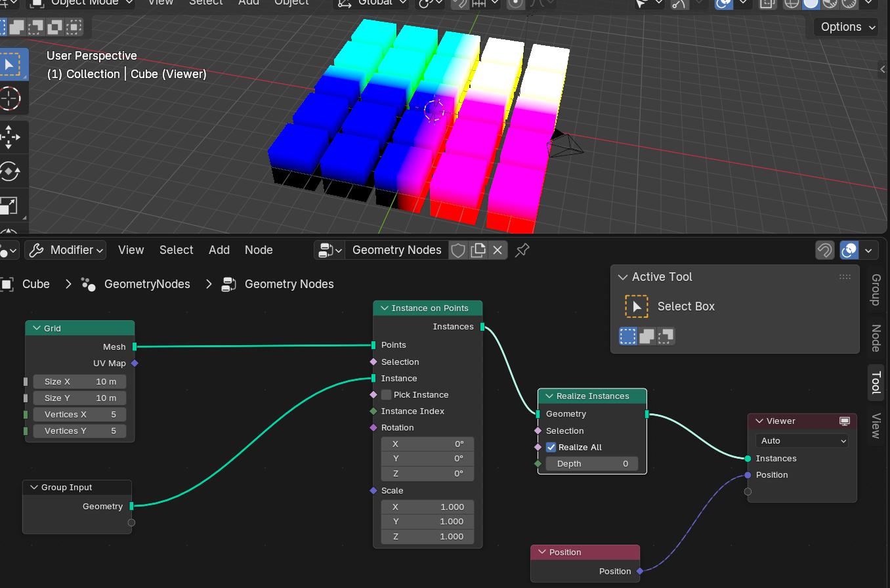Collapse the Active Tool panel

click(x=622, y=277)
